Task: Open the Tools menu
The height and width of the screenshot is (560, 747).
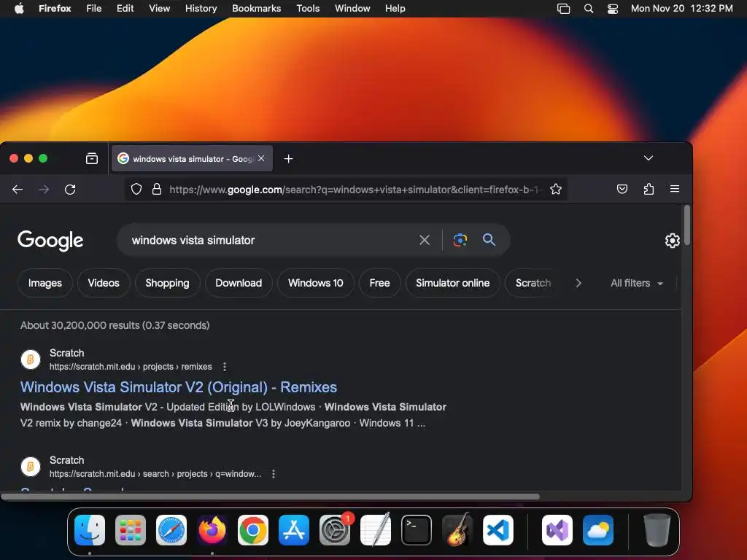Action: pos(308,8)
